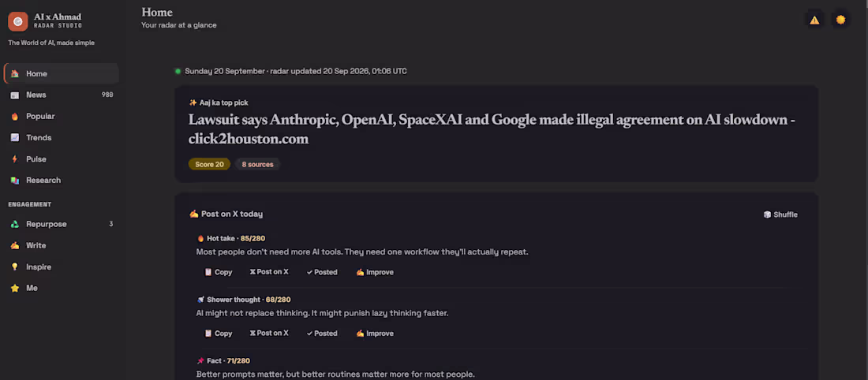Click the 8 sources badge
This screenshot has width=868, height=380.
tap(257, 164)
